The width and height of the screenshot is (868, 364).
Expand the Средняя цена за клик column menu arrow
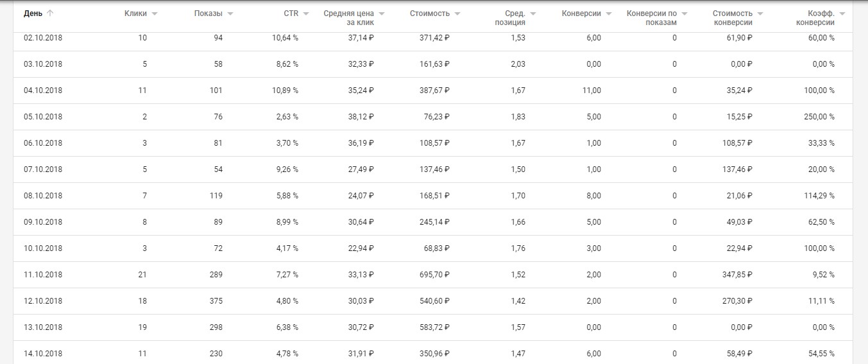point(382,13)
